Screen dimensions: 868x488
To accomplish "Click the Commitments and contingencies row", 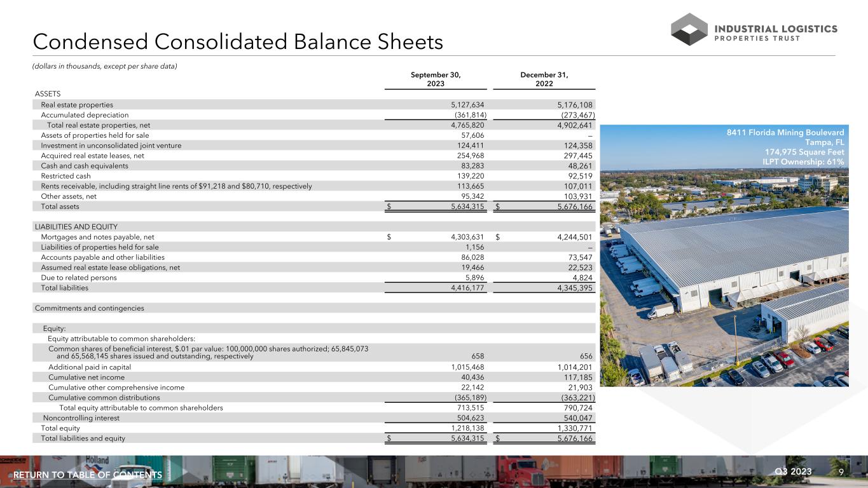I will 90,308.
